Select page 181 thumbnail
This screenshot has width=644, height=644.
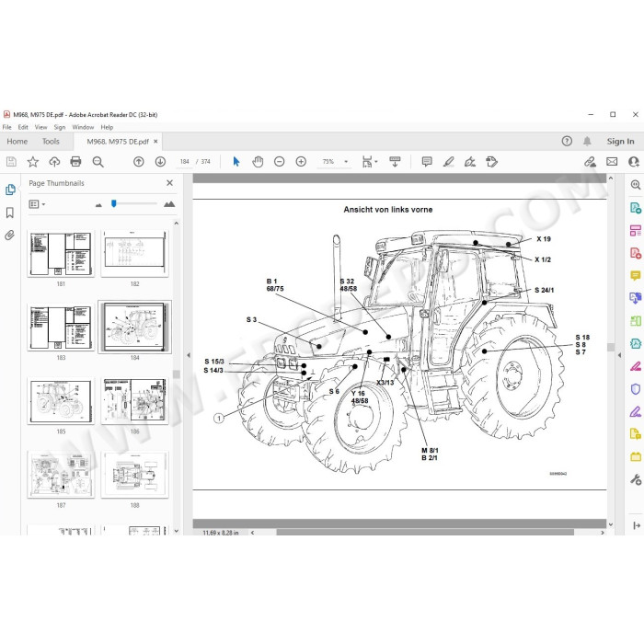[61, 253]
